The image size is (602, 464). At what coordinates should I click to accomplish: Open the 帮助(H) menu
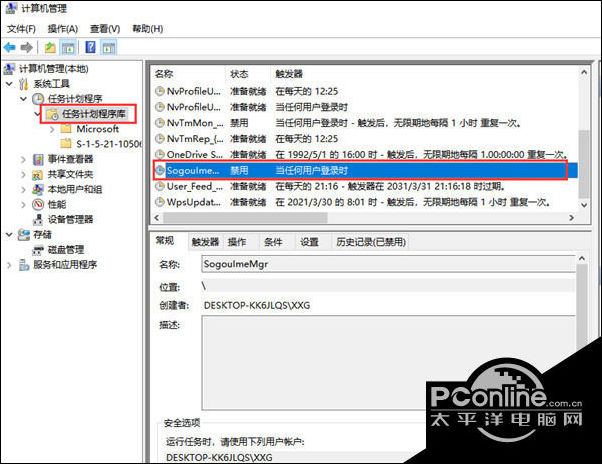[148, 29]
